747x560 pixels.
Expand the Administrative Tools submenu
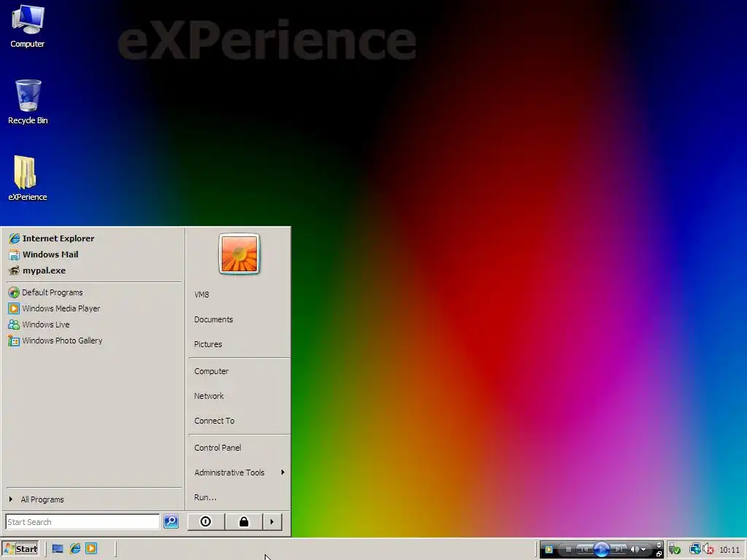[x=239, y=472]
